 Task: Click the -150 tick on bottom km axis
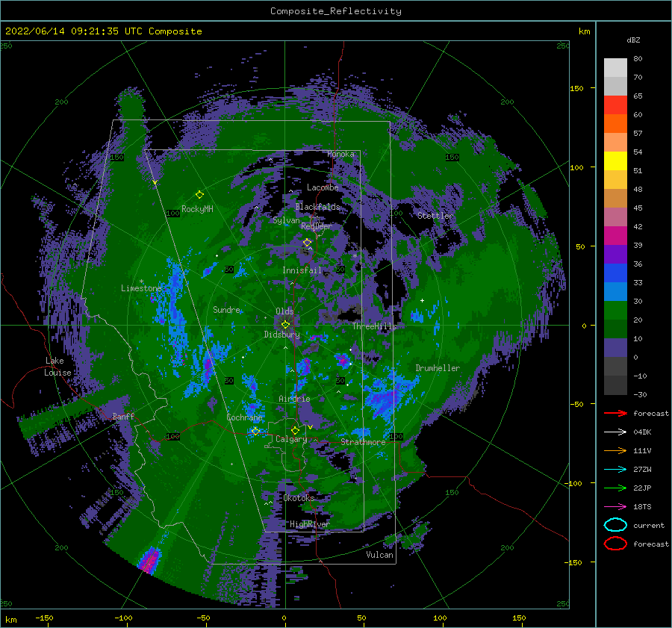pyautogui.click(x=44, y=618)
